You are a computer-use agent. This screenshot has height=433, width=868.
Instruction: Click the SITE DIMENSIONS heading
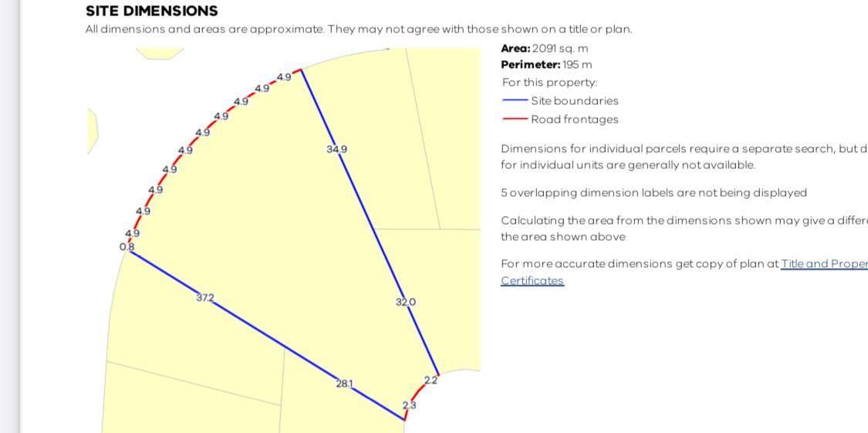tap(151, 12)
